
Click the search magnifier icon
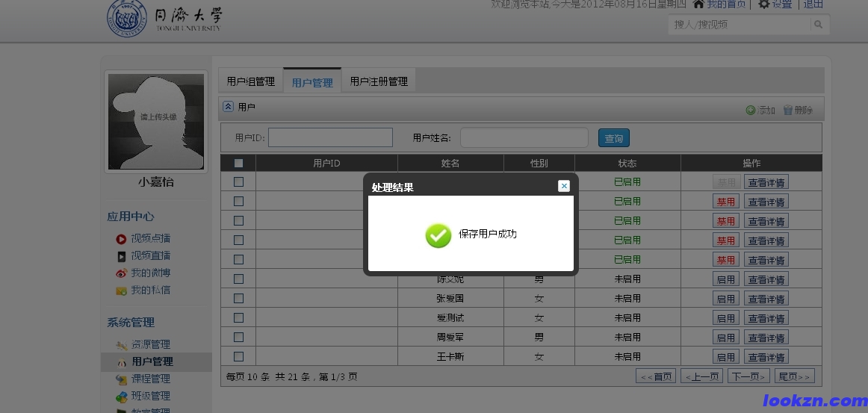click(x=819, y=25)
